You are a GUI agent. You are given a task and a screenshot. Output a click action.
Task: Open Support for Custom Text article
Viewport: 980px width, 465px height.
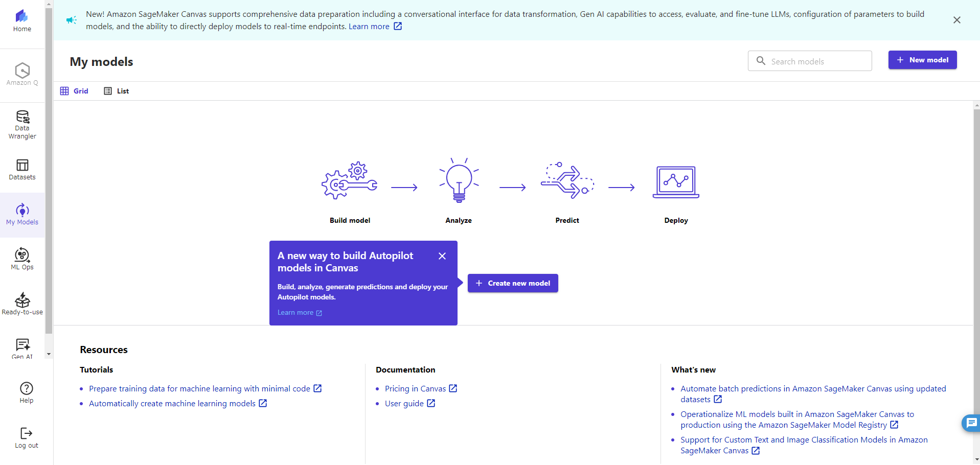tap(804, 445)
